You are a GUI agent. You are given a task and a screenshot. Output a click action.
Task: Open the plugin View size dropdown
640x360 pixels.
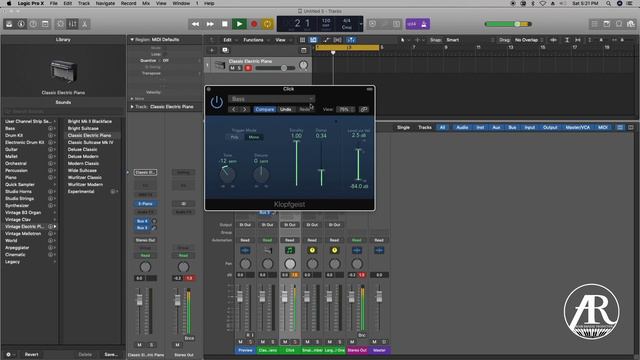click(x=345, y=109)
